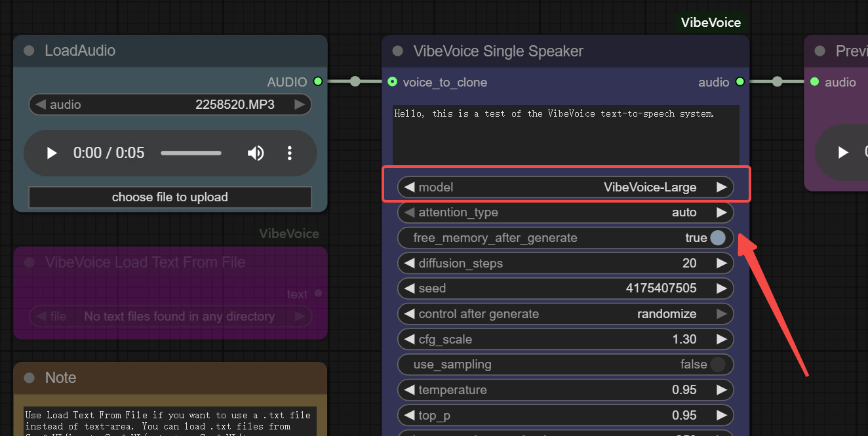Decrease temperature value
The height and width of the screenshot is (436, 868).
pyautogui.click(x=409, y=390)
